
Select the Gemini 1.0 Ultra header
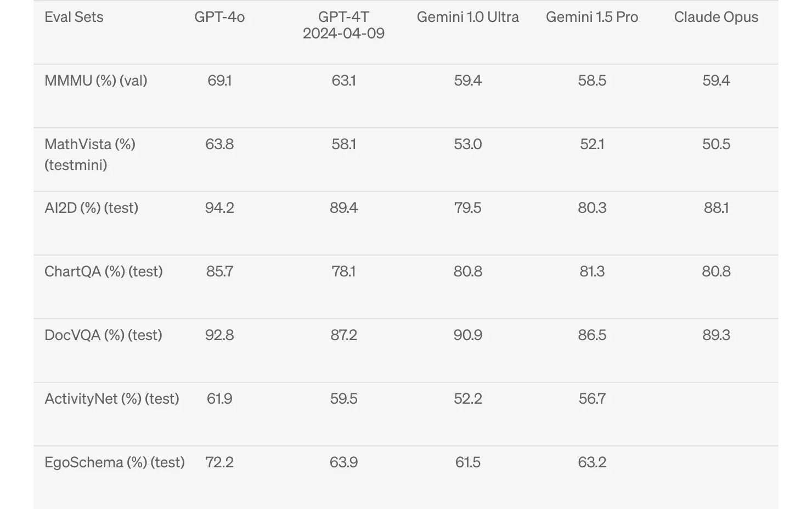[467, 17]
